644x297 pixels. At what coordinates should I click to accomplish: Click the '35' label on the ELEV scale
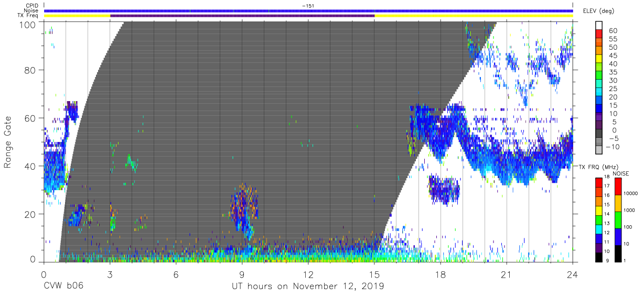point(614,72)
